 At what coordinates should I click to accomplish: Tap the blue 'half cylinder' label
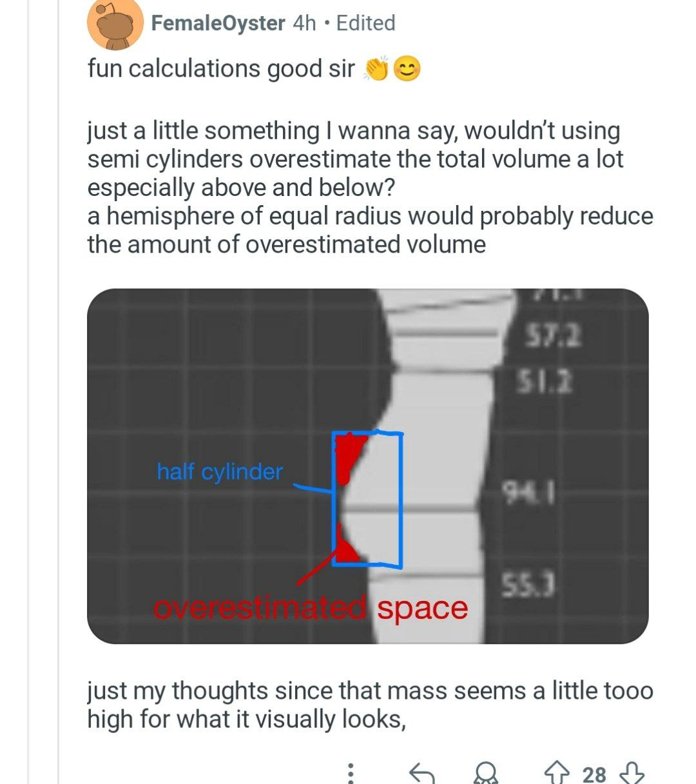point(220,471)
